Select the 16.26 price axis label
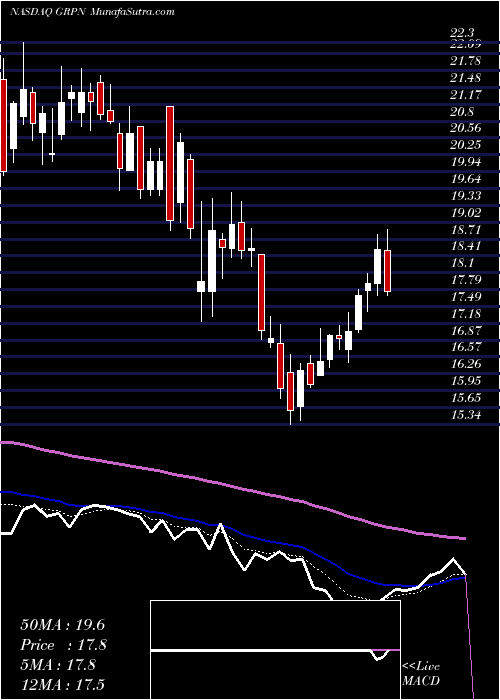Screen dimensions: 500x700 pyautogui.click(x=466, y=364)
